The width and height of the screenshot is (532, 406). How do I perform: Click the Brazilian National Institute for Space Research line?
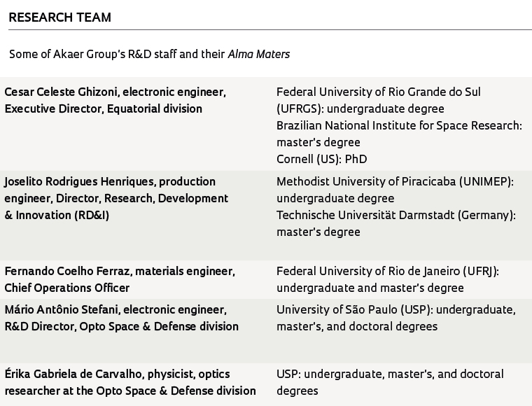coord(399,125)
